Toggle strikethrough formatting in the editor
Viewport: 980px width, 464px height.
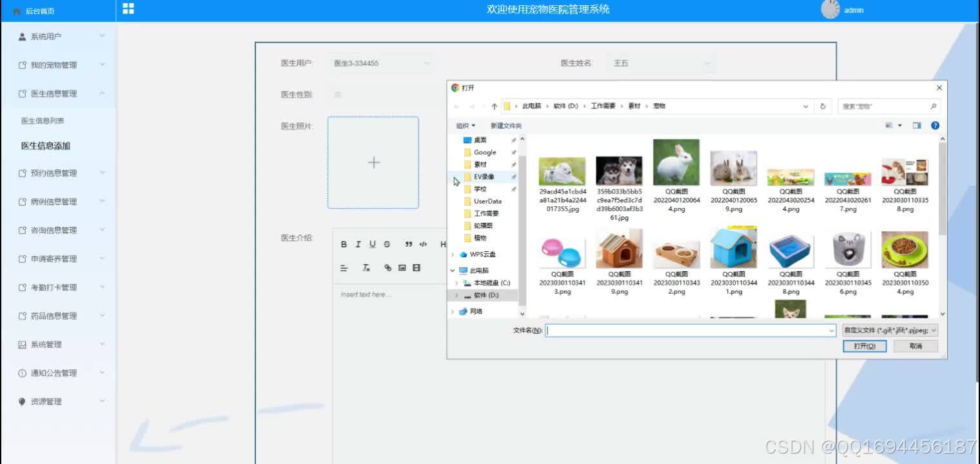click(387, 244)
